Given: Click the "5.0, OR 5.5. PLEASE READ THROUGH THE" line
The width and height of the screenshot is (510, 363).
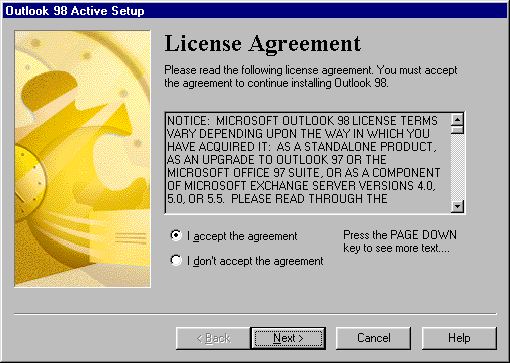Looking at the screenshot, I should (277, 199).
